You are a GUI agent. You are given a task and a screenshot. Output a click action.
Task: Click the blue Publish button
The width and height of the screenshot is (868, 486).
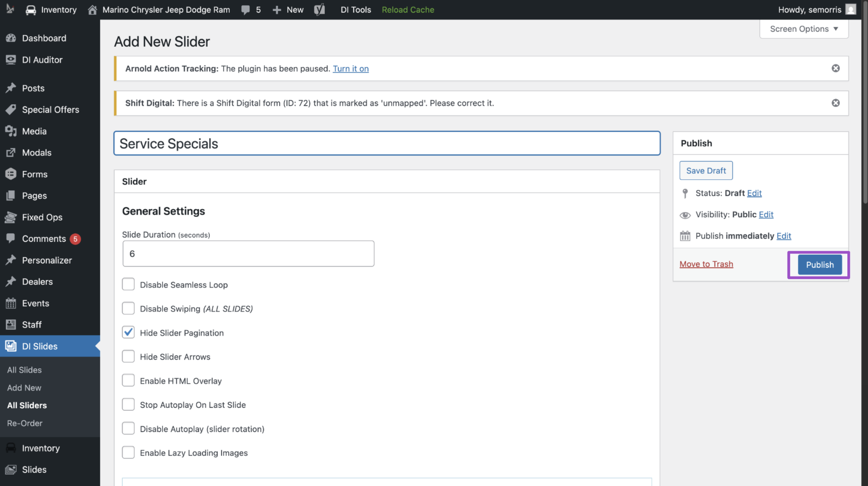click(x=820, y=265)
